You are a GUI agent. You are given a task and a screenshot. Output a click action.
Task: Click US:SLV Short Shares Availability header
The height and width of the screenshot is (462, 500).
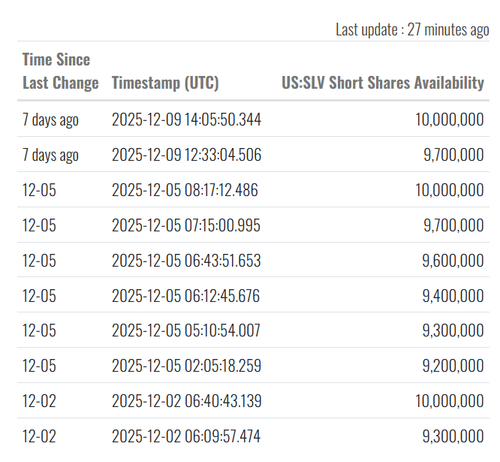383,83
